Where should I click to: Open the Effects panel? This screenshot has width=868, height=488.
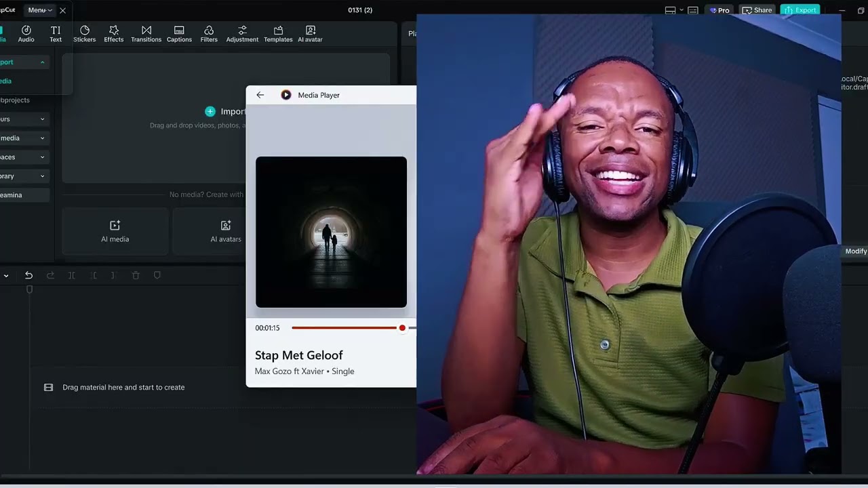coord(114,34)
